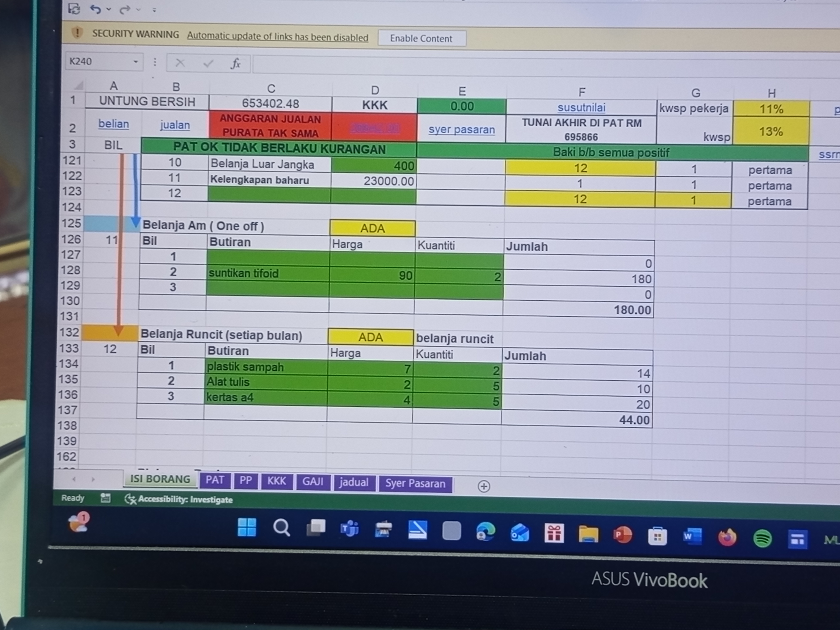Select column C by its header
The image size is (840, 630).
(x=271, y=88)
